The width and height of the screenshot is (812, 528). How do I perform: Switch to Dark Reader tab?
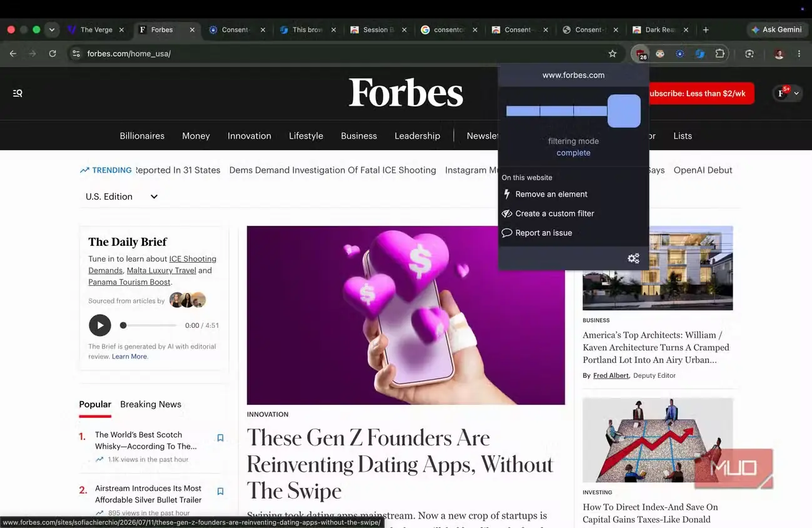pos(661,29)
